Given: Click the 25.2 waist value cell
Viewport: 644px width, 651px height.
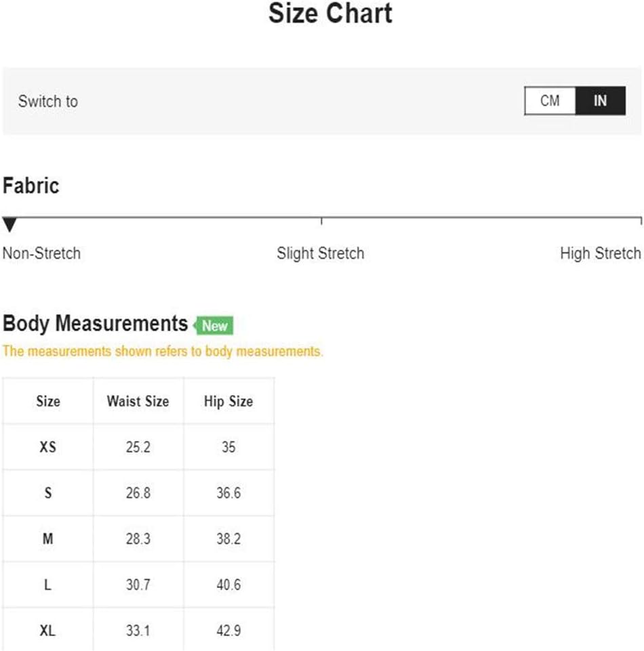Looking at the screenshot, I should [x=138, y=447].
